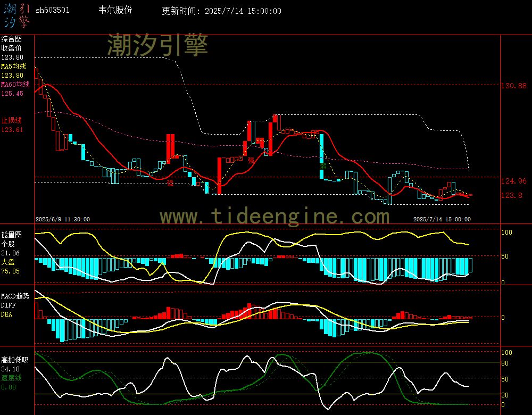Click the yellow 123.80 MA5 value
Screen dimensions: 532x415
click(x=12, y=76)
